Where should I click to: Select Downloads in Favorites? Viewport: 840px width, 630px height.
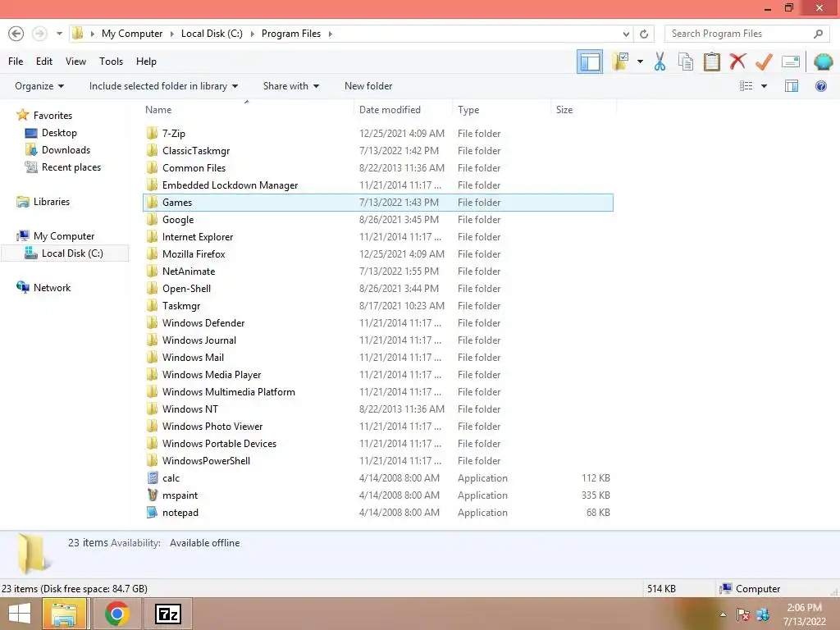tap(57, 150)
